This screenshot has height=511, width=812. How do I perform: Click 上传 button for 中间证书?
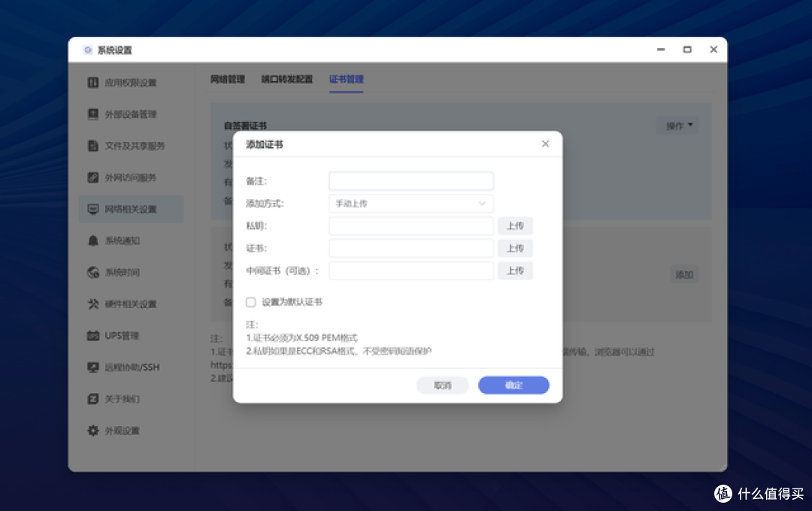click(515, 271)
